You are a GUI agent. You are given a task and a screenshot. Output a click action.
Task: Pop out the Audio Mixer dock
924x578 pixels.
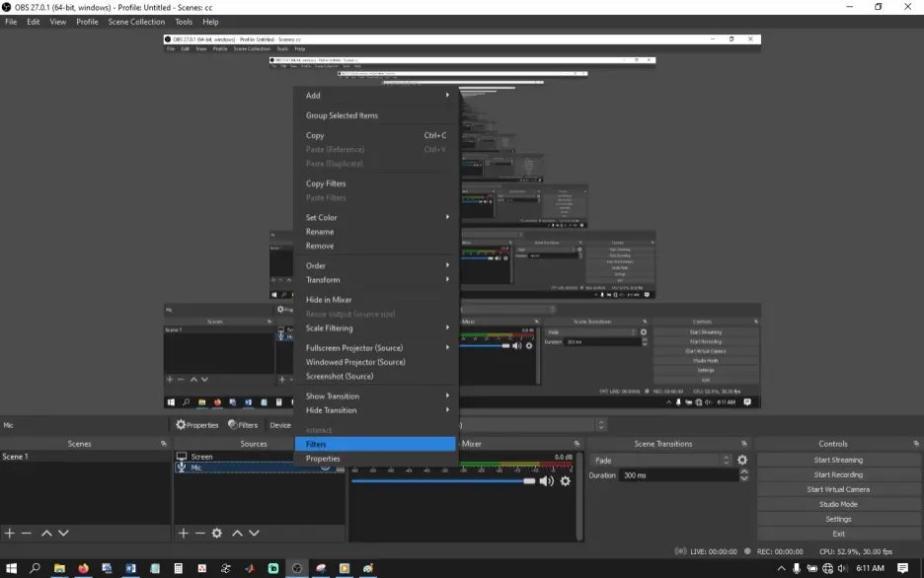pos(577,443)
